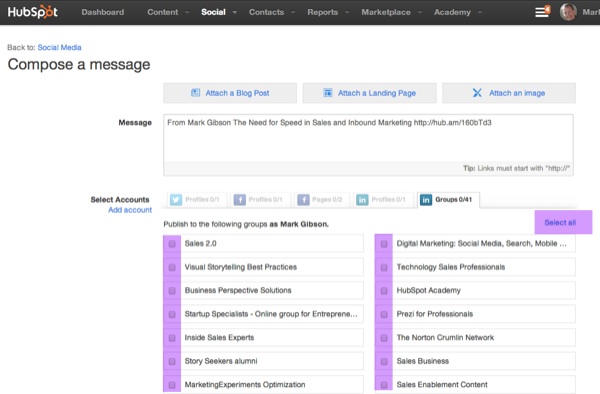Open the Content menu
Viewport: 600px width, 394px height.
(163, 12)
